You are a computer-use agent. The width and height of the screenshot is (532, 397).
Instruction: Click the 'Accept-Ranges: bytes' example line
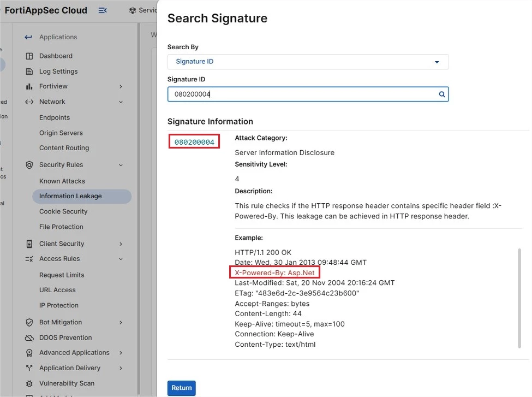[x=272, y=304]
